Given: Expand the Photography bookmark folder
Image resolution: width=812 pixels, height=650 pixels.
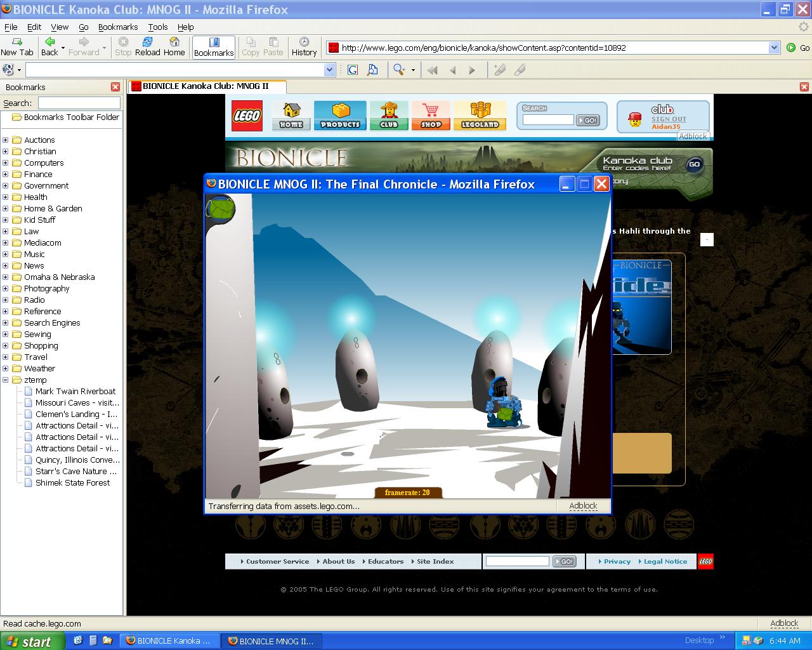Looking at the screenshot, I should (x=6, y=289).
